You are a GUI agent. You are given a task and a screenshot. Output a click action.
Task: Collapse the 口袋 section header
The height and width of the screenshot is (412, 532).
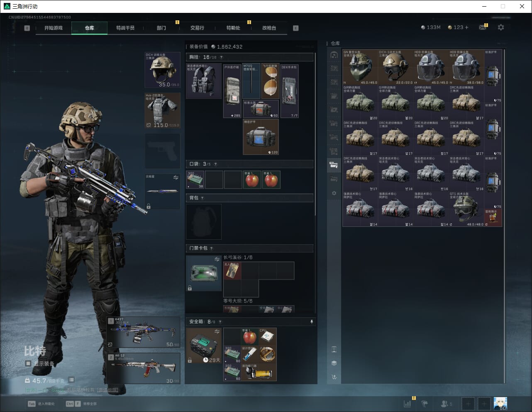pyautogui.click(x=249, y=164)
